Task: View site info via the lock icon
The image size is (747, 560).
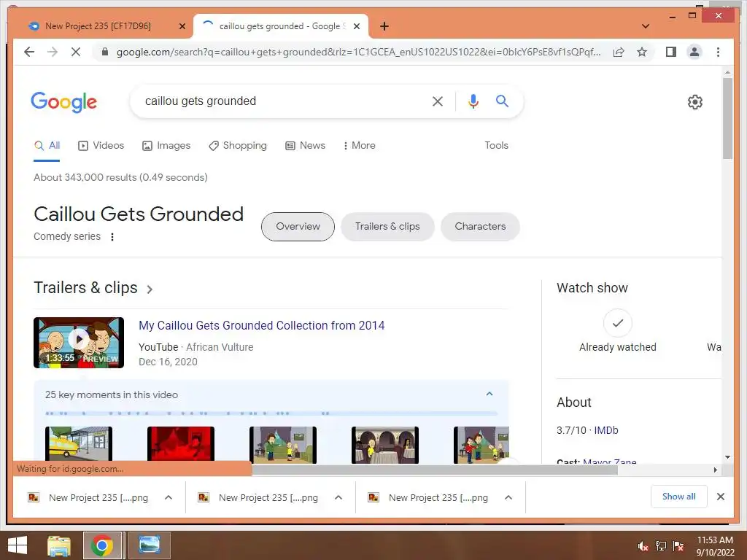Action: [105, 52]
